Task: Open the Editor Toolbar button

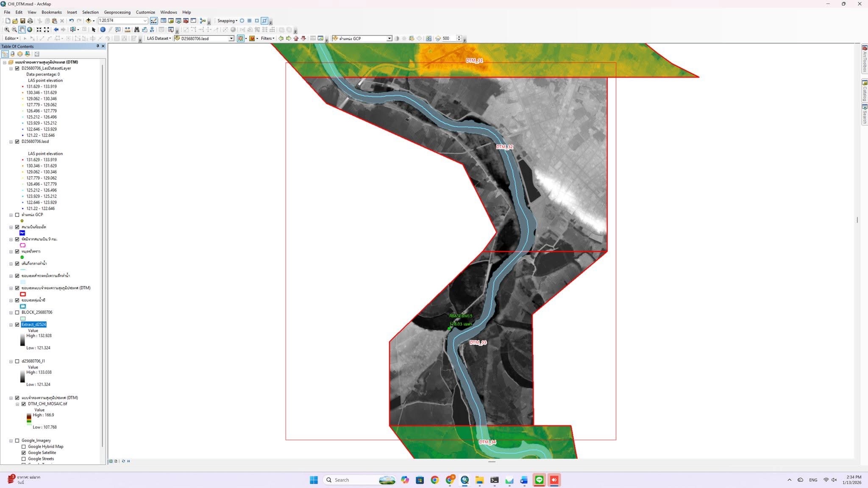Action: 154,20
